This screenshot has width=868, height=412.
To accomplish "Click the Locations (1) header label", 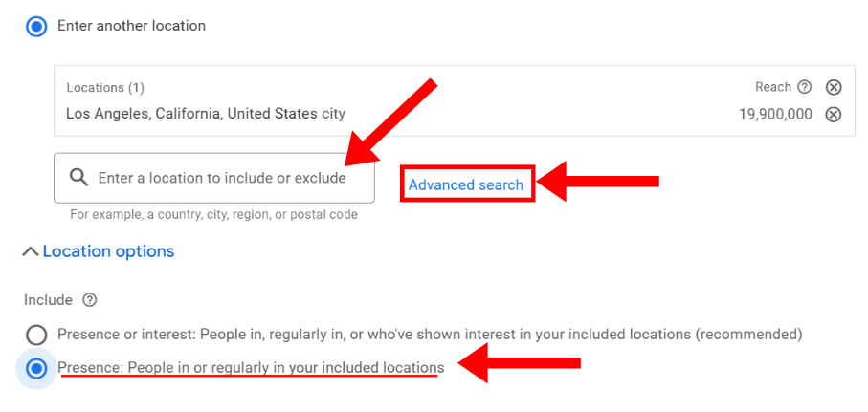I will click(x=105, y=88).
